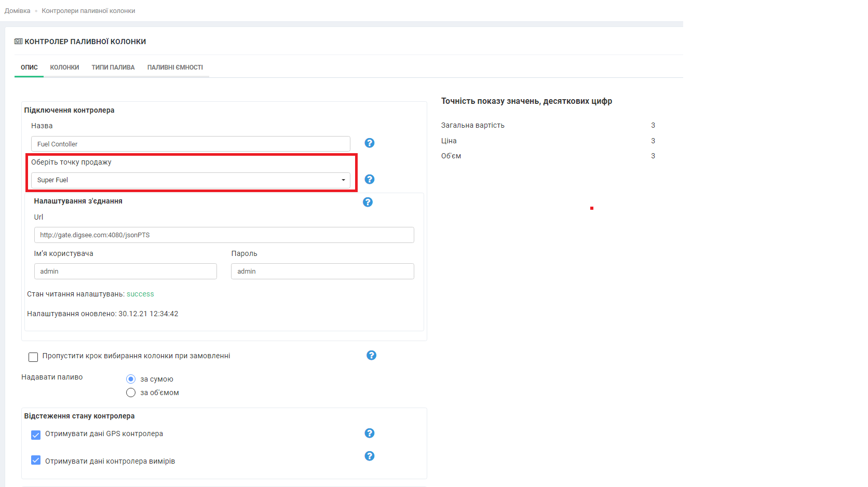The image size is (868, 487).
Task: Uncheck Отримувати дані GPS контролера
Action: point(36,435)
